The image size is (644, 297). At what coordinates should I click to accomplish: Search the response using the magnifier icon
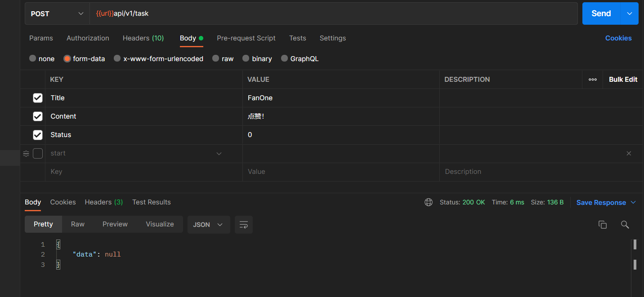click(625, 225)
